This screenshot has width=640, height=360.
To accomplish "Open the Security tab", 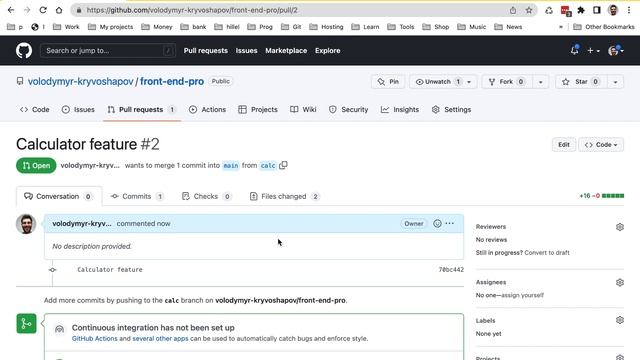I will (x=349, y=109).
